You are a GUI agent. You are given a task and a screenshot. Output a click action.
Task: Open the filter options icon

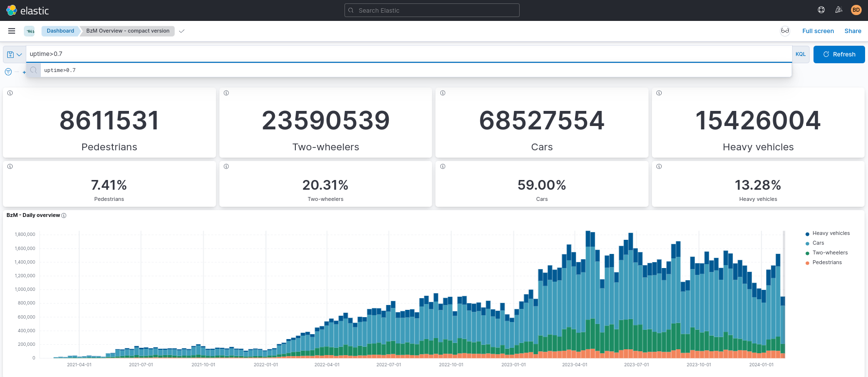point(8,72)
